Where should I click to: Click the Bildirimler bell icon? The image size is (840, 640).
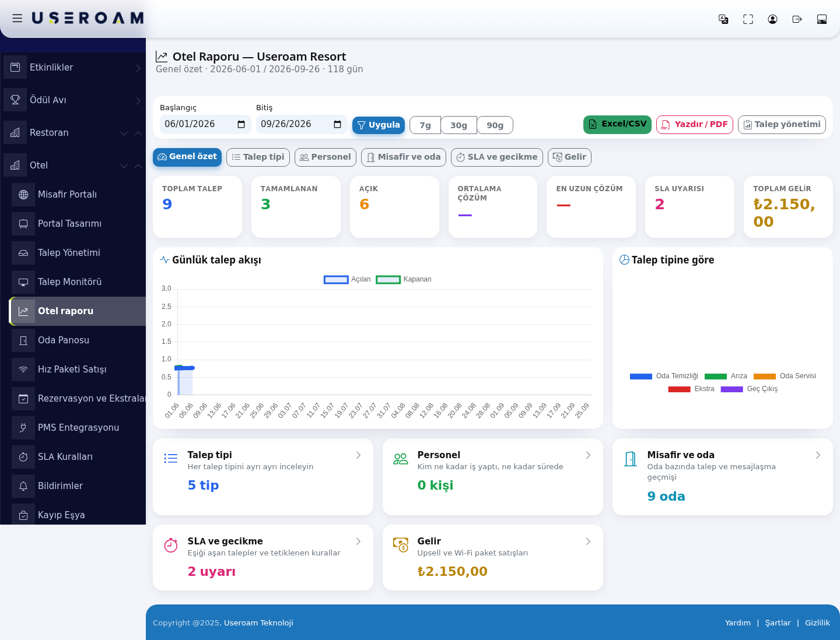(23, 486)
